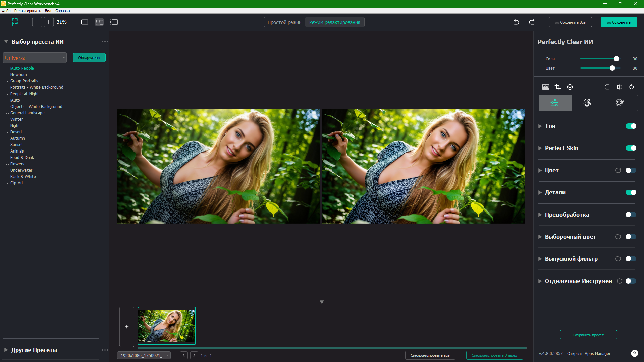Open the Universal preset dropdown
Screen dimensions: 644x362
tap(35, 58)
